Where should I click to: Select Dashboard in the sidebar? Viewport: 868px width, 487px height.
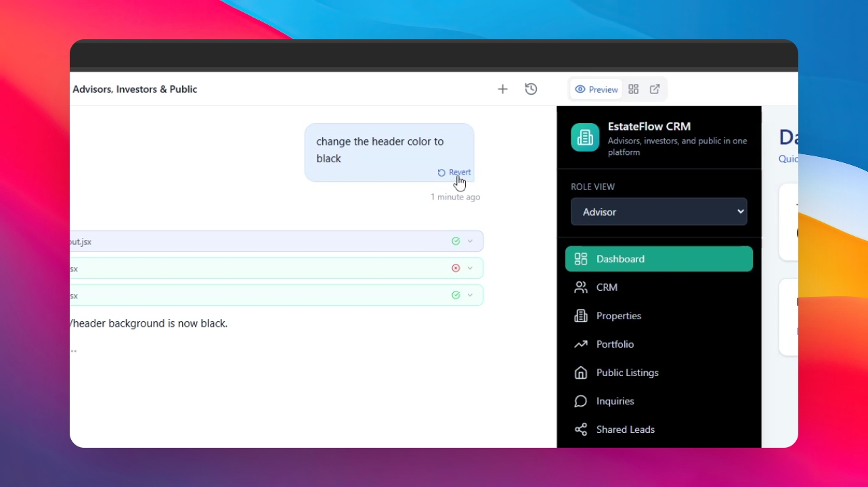[659, 259]
